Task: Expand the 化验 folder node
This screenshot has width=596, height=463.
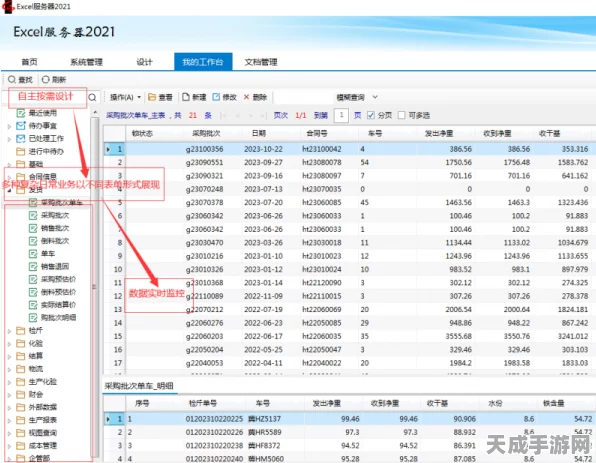Action: coord(10,344)
